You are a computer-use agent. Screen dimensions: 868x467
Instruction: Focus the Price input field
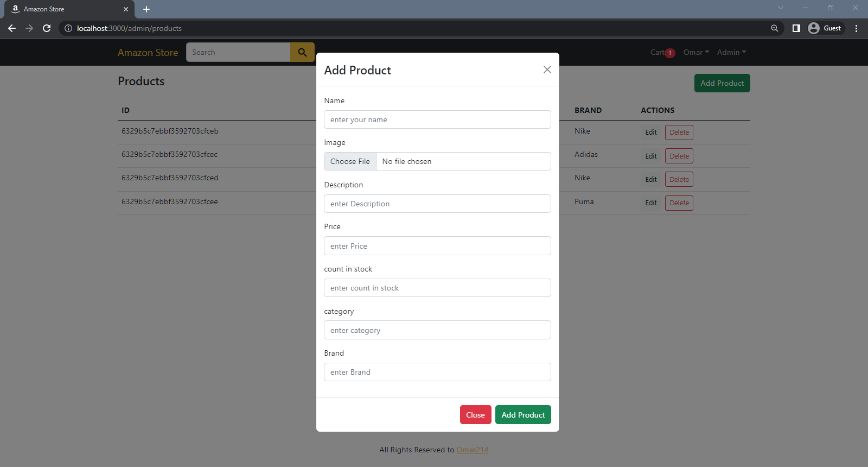437,245
